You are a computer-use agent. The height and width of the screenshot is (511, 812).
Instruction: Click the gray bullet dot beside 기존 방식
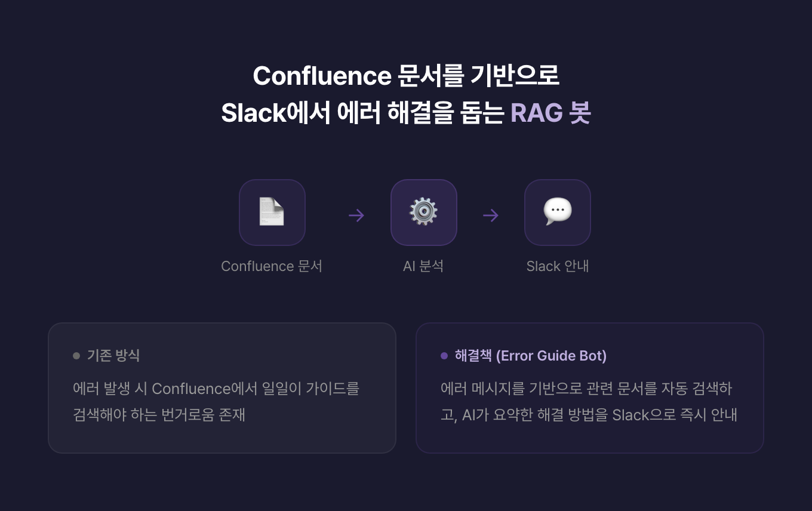[x=76, y=356]
